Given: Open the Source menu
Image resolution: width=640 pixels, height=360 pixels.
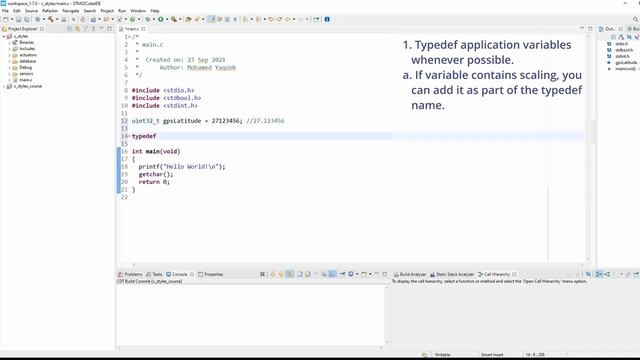Looking at the screenshot, I should tap(31, 11).
